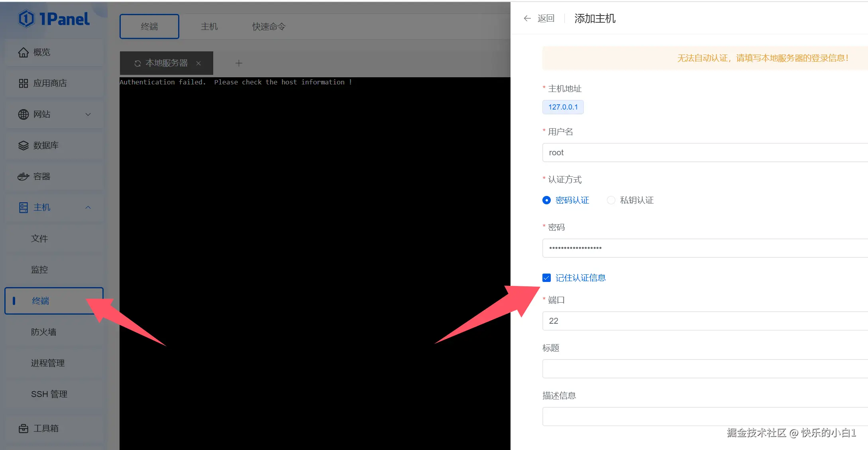Viewport: 868px width, 450px height.
Task: Click the 容器 docker whale icon
Action: coord(24,176)
